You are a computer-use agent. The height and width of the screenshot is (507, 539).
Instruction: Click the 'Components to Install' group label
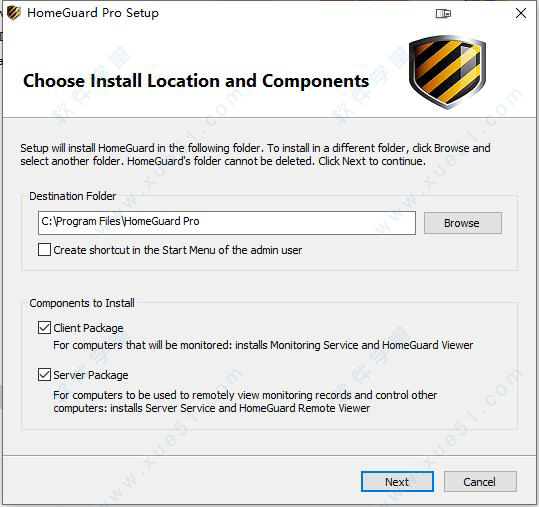(82, 303)
